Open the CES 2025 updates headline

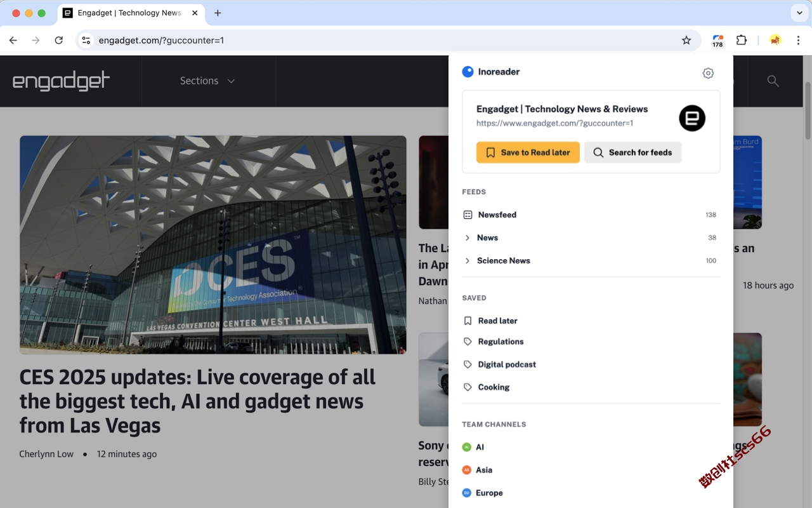[197, 401]
